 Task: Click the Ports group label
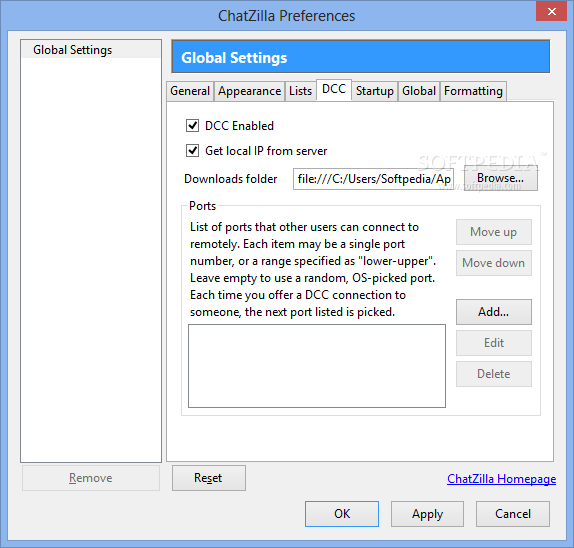click(202, 206)
